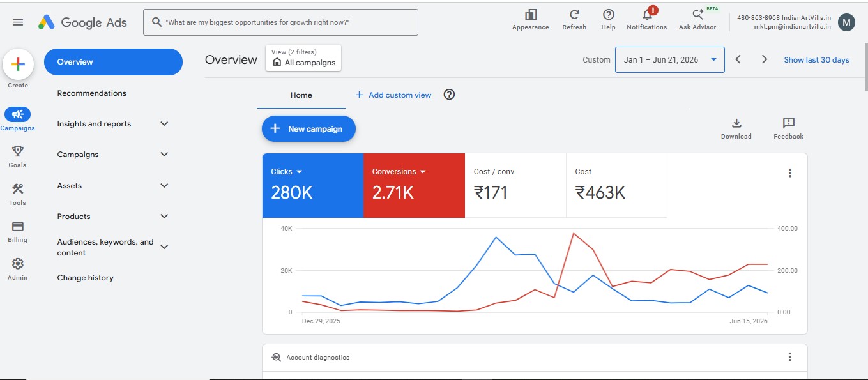Click the Custom date label
This screenshot has width=868, height=380.
tap(597, 60)
